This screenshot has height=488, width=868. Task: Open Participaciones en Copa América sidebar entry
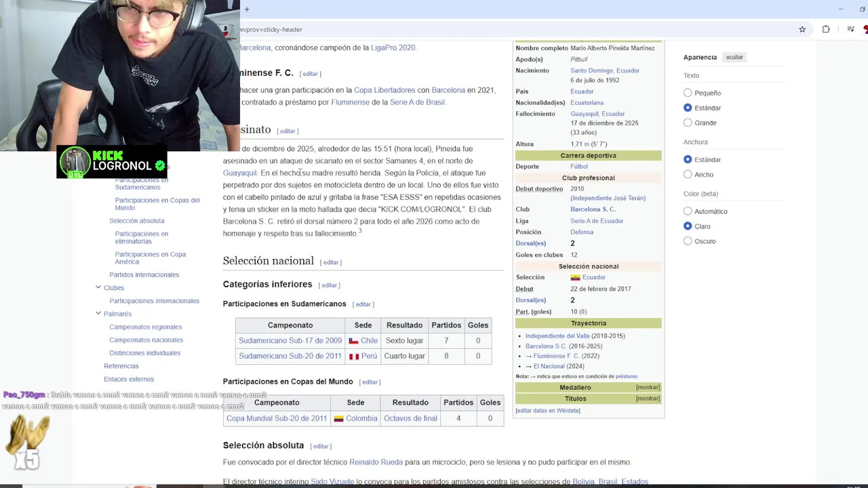150,258
